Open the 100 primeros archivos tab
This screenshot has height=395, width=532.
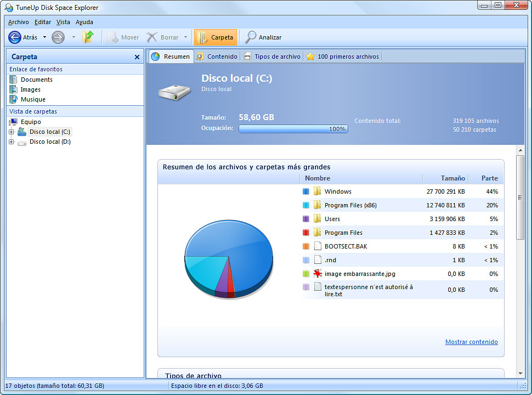(343, 57)
